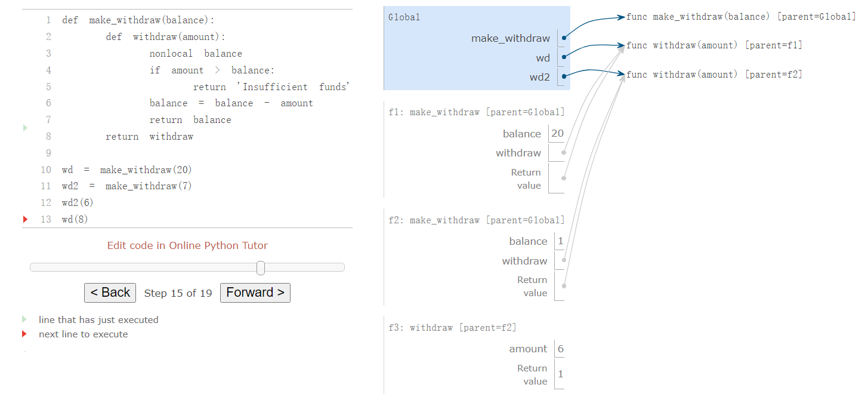Click the wd2 pointer dot in Global frame

tap(564, 76)
